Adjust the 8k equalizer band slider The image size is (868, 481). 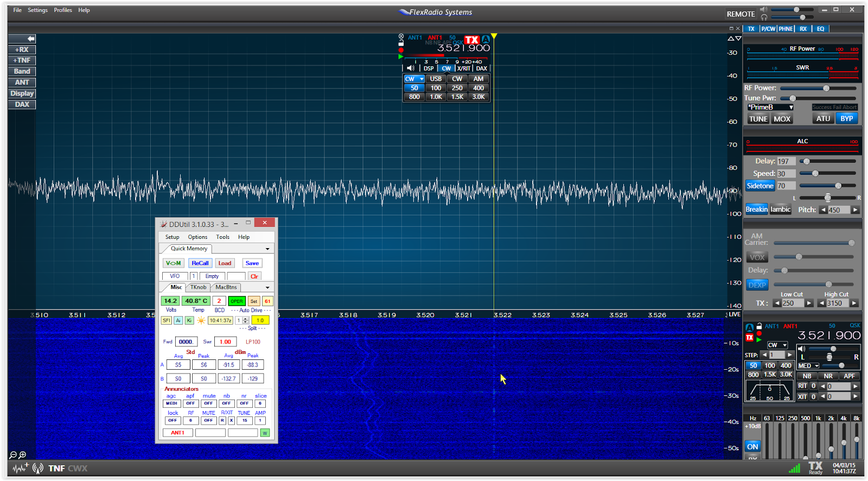(x=857, y=440)
